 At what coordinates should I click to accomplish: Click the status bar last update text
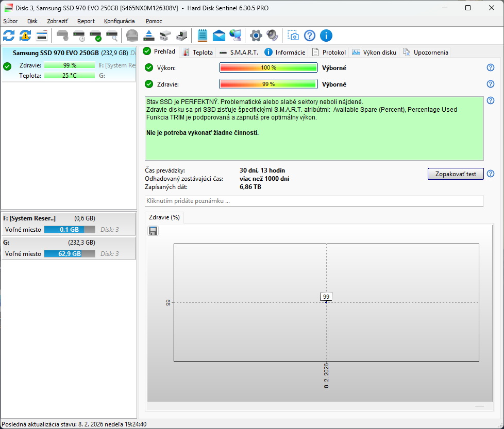tap(74, 424)
